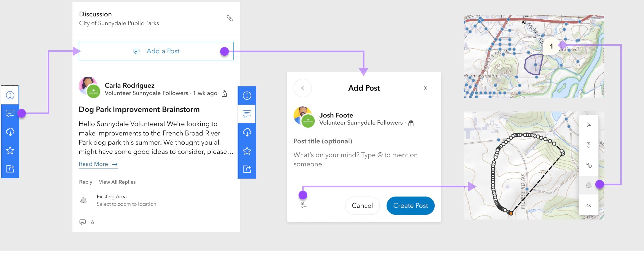Viewport: 644px width, 264px height.
Task: Collapse the map drawing toolbar
Action: point(588,205)
